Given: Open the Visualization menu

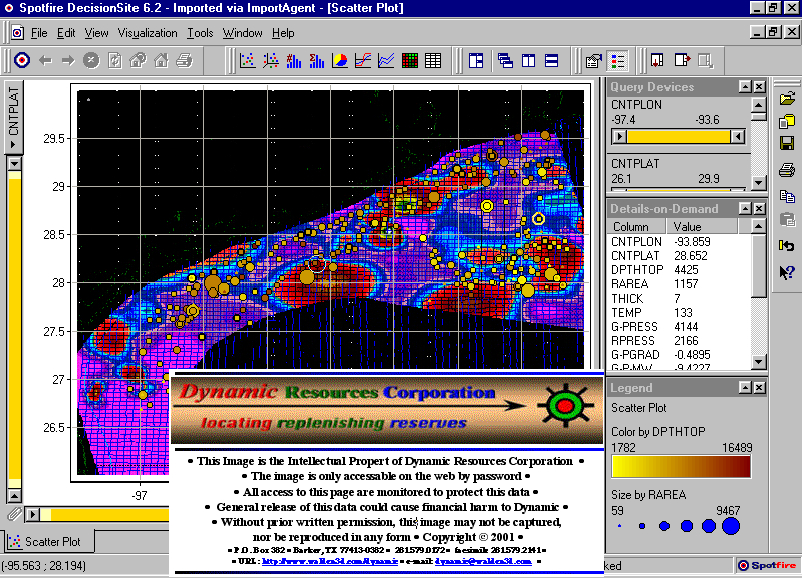Looking at the screenshot, I should pyautogui.click(x=147, y=33).
